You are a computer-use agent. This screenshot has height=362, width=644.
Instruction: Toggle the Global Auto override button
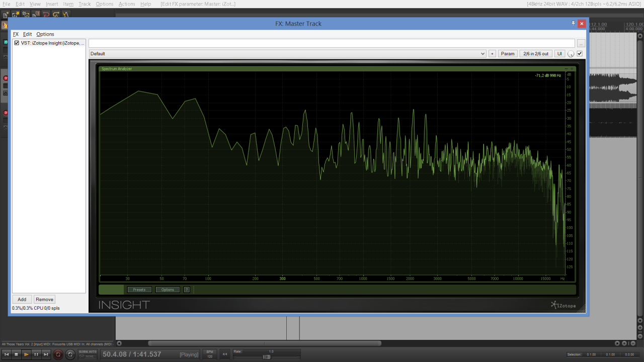tap(88, 354)
